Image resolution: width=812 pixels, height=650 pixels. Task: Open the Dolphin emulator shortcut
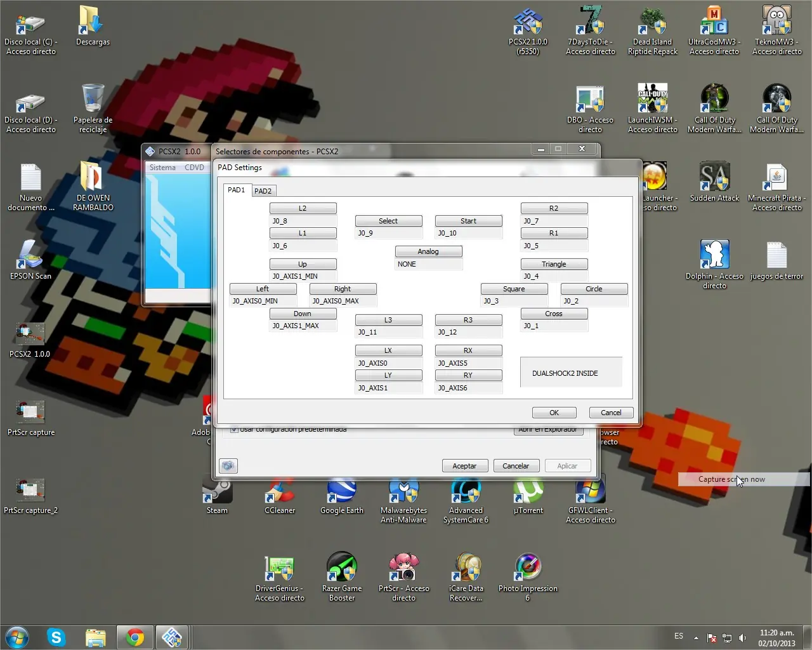[x=714, y=265]
